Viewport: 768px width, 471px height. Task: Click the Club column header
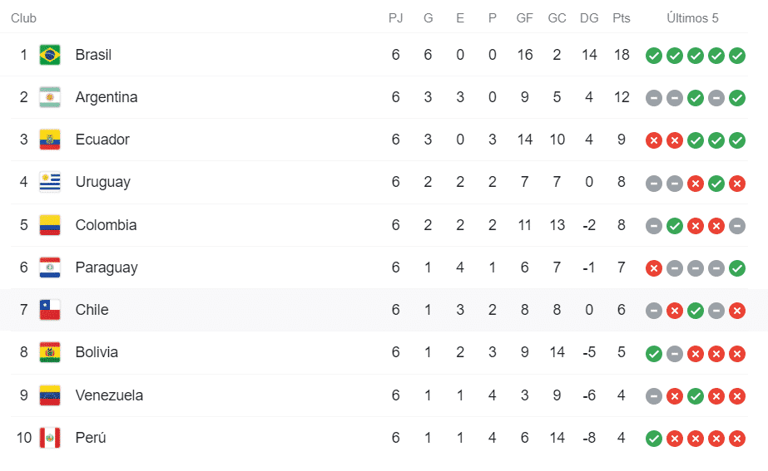24,18
